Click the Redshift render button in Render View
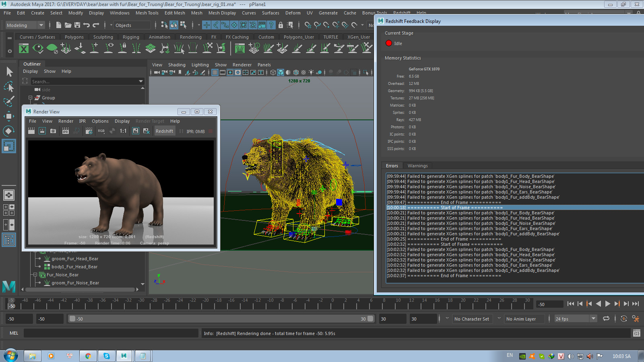The width and height of the screenshot is (644, 362). click(164, 131)
